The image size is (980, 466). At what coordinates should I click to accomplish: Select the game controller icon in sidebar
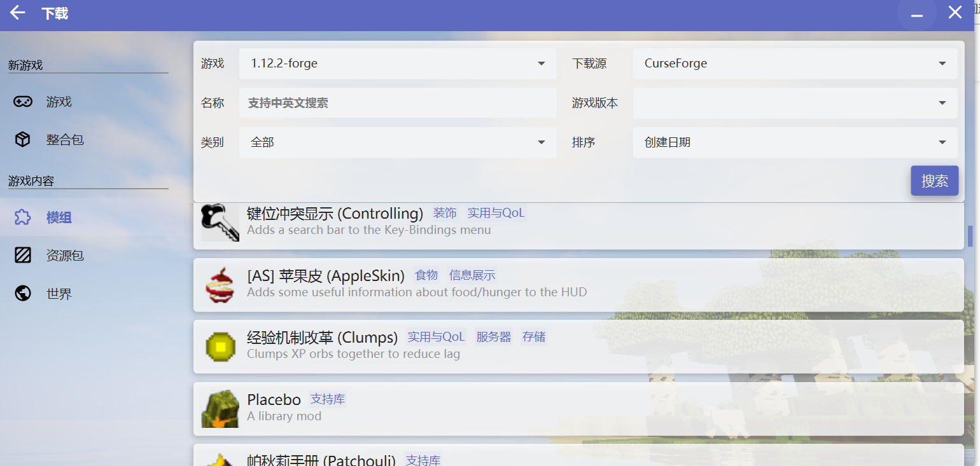click(22, 101)
